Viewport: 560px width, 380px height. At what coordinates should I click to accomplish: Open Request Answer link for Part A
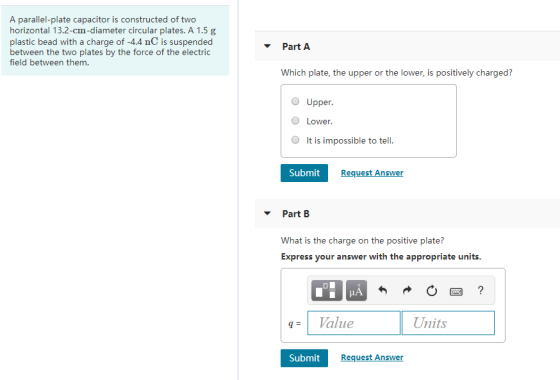[372, 173]
